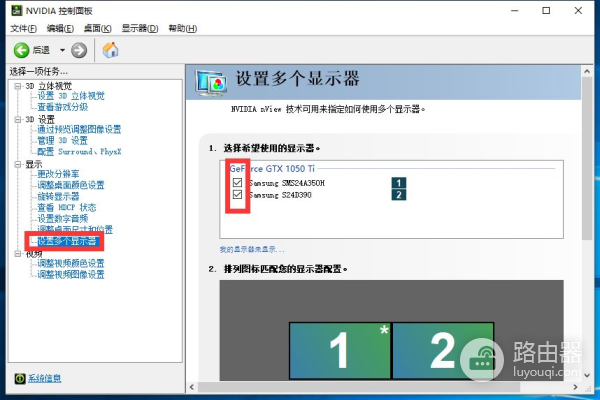Click horizontal scrollbar right arrow
This screenshot has height=400, width=600.
(575, 387)
